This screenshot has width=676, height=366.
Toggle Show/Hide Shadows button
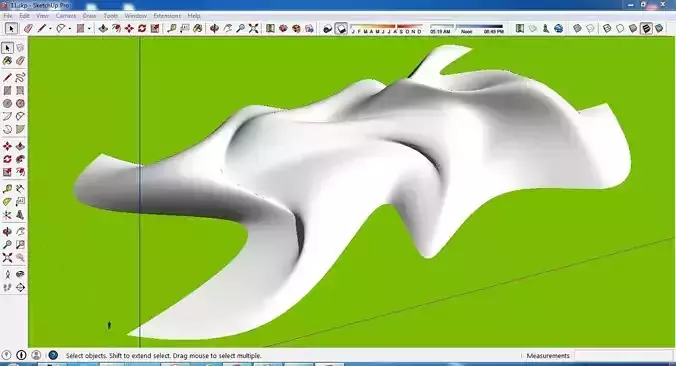click(341, 28)
